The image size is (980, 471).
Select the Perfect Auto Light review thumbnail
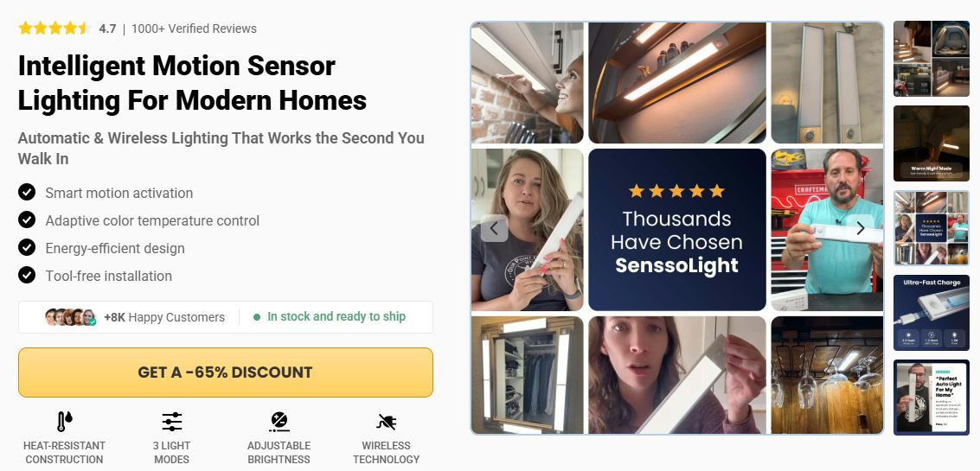click(932, 398)
